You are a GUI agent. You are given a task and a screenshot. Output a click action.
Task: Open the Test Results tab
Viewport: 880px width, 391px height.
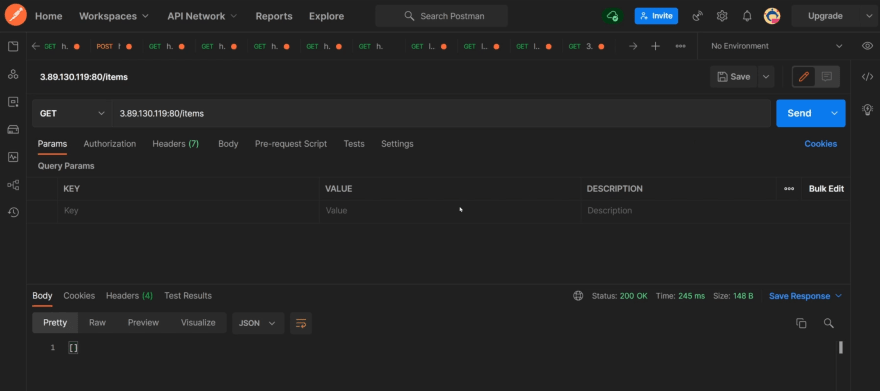click(188, 296)
